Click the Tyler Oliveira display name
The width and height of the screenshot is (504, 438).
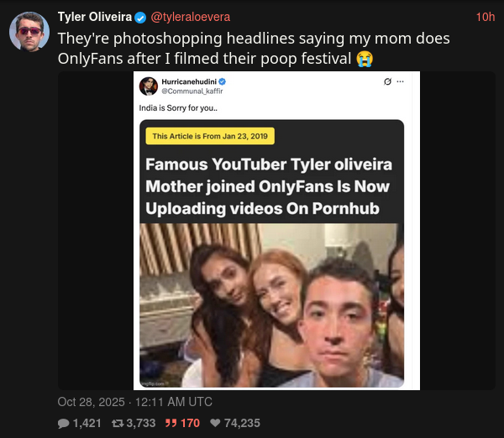(95, 17)
